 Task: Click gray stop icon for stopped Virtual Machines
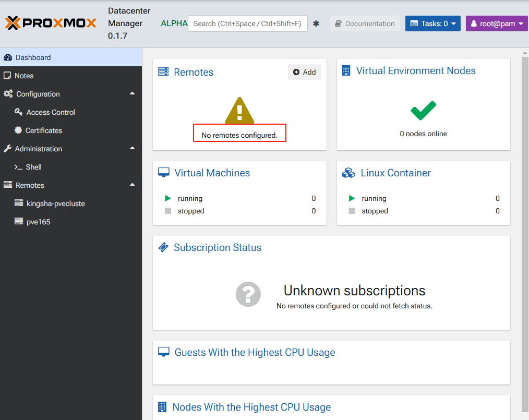[167, 211]
